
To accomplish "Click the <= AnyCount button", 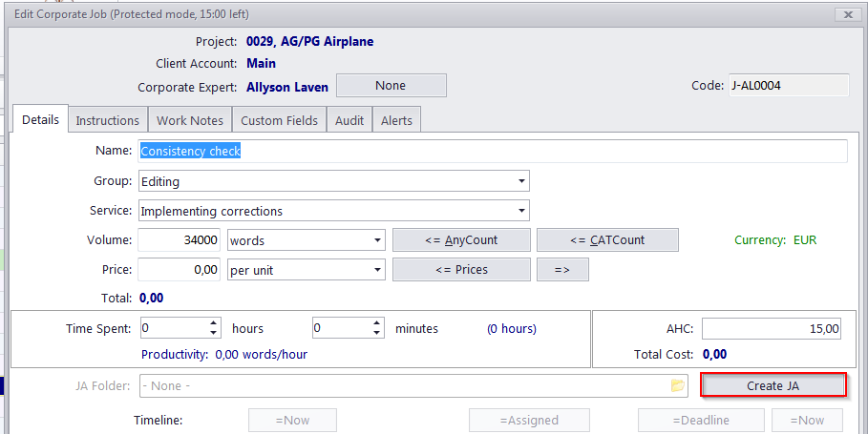I will click(461, 240).
